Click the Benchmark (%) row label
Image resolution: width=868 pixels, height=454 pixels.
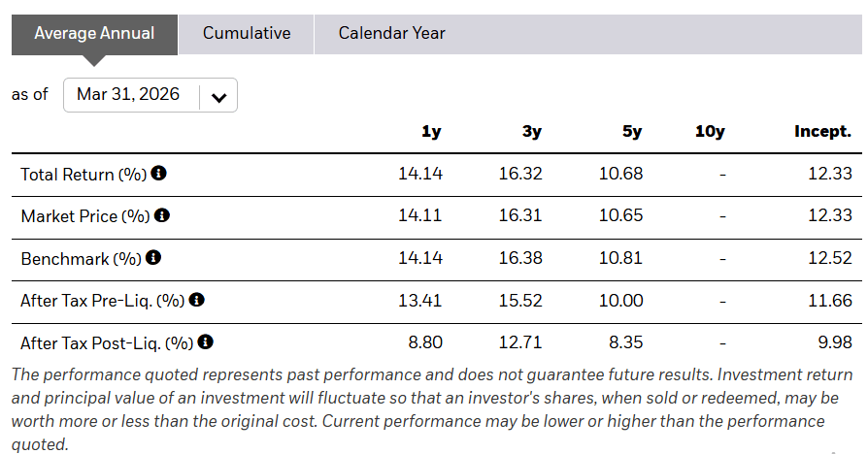point(81,259)
